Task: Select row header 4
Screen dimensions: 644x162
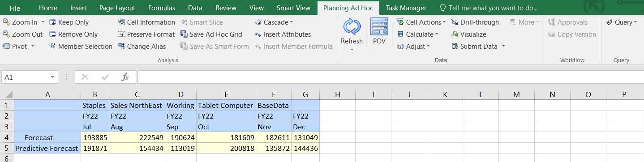Action: (x=7, y=137)
